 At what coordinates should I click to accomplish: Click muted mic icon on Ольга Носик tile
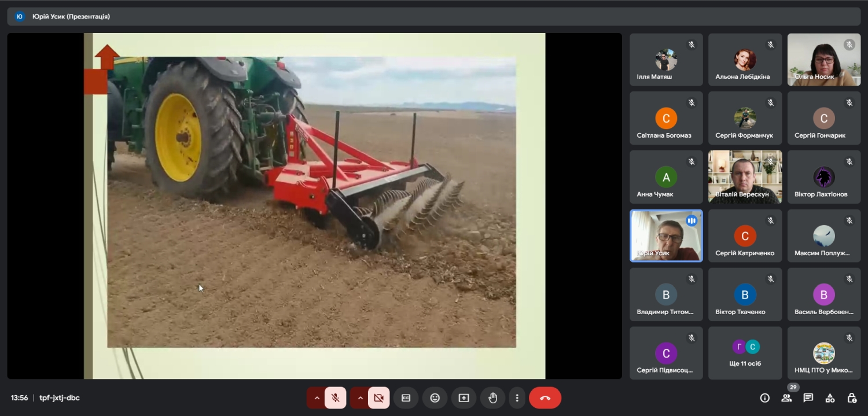coord(849,45)
